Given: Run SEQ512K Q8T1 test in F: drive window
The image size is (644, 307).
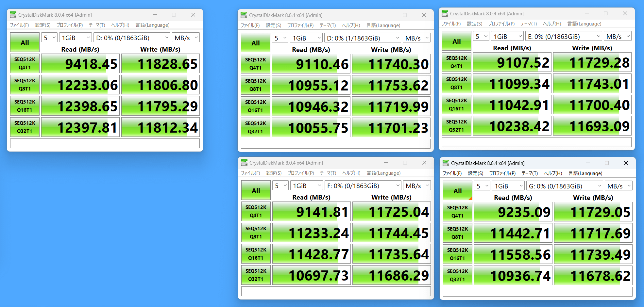Looking at the screenshot, I should pos(256,233).
